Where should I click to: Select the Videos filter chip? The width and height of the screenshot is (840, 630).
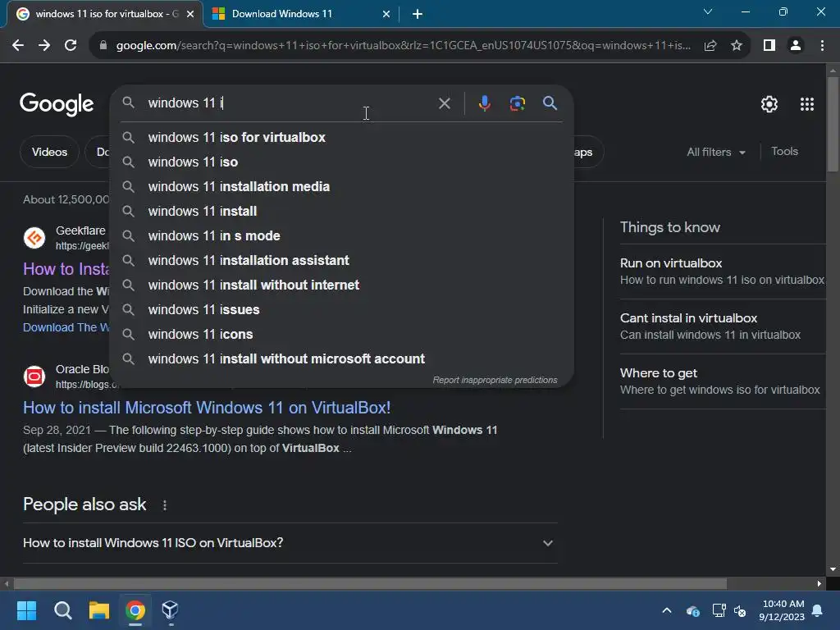coord(49,152)
